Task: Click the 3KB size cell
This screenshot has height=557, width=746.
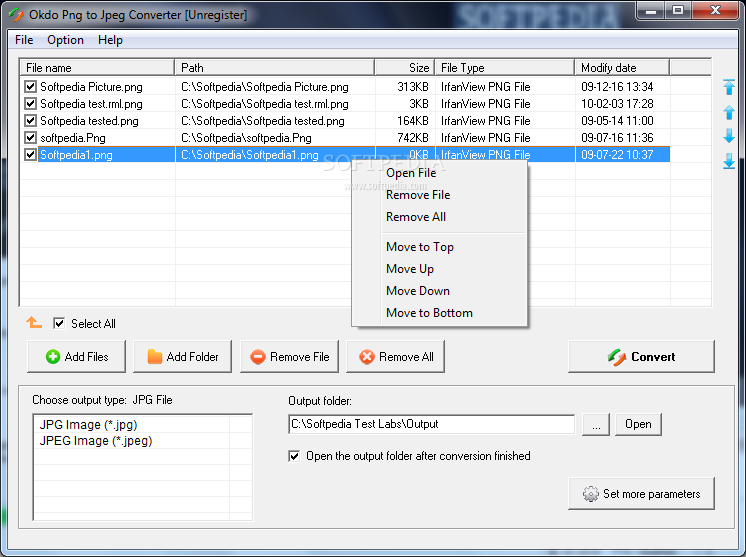Action: point(419,104)
